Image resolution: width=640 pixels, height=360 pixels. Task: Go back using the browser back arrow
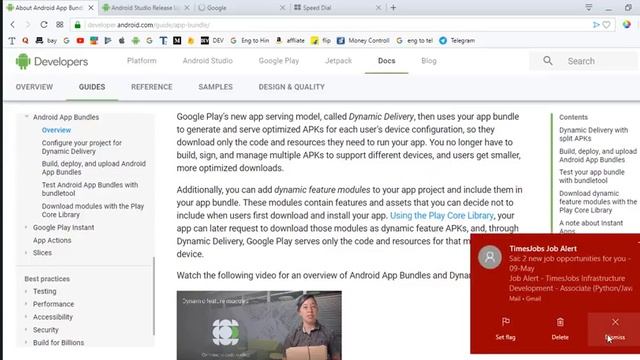pos(13,24)
